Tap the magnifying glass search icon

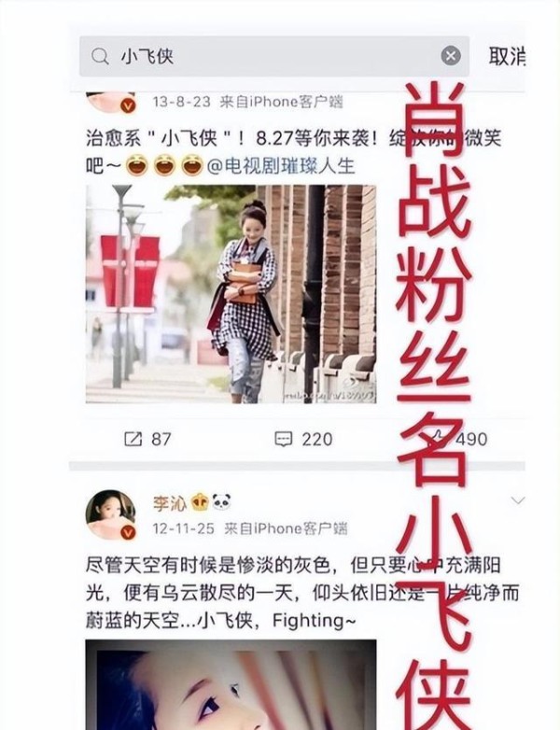(x=100, y=57)
